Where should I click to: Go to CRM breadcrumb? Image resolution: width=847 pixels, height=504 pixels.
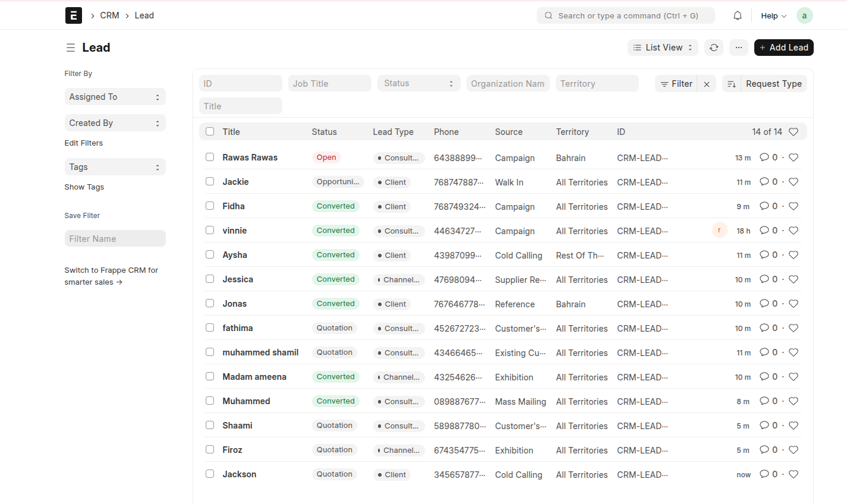pos(109,15)
